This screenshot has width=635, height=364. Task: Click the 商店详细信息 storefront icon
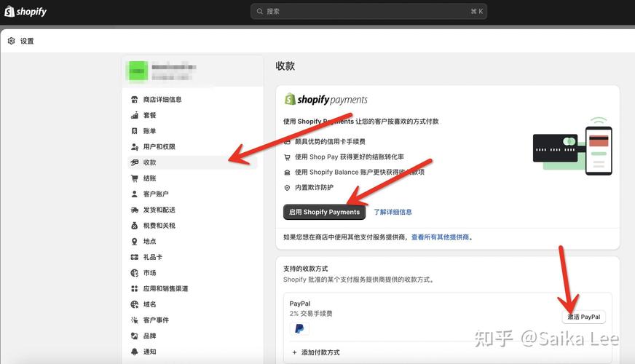(135, 99)
